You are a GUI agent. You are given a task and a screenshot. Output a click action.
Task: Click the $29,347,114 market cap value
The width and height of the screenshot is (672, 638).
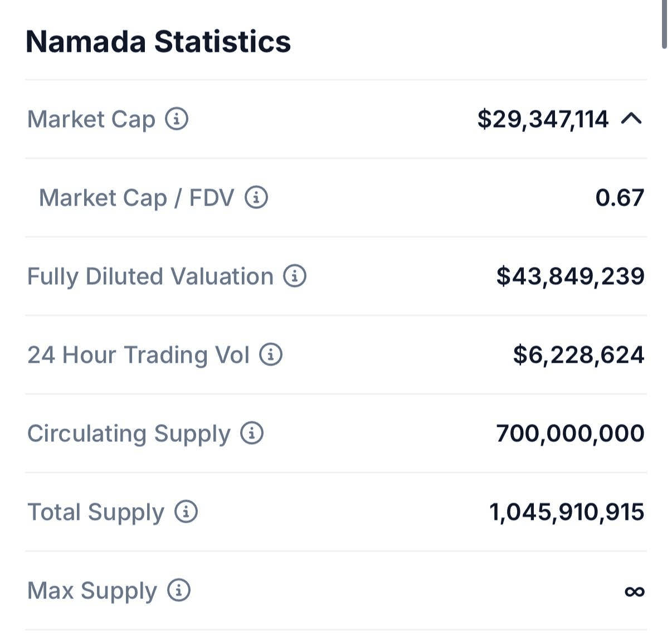[x=543, y=119]
